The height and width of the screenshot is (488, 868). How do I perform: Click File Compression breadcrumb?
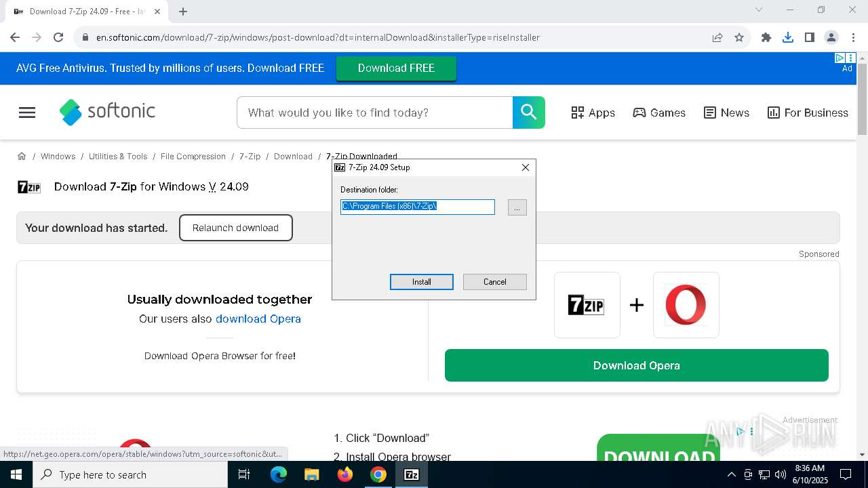[193, 156]
